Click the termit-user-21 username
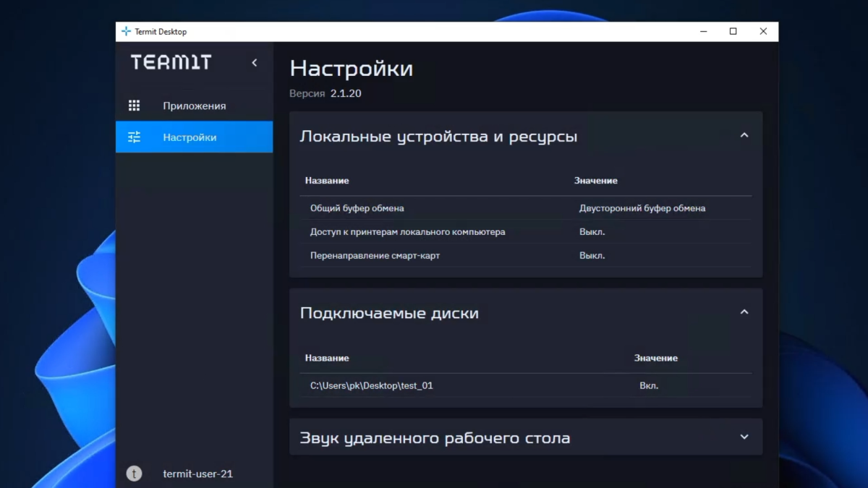Screen dimensions: 868x488 [197, 474]
